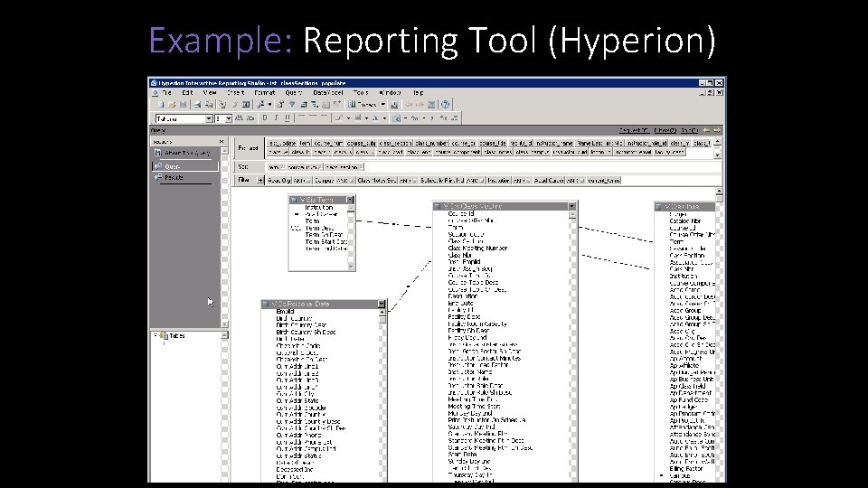868x488 pixels.
Task: Click the align left icon
Action: pyautogui.click(x=302, y=117)
